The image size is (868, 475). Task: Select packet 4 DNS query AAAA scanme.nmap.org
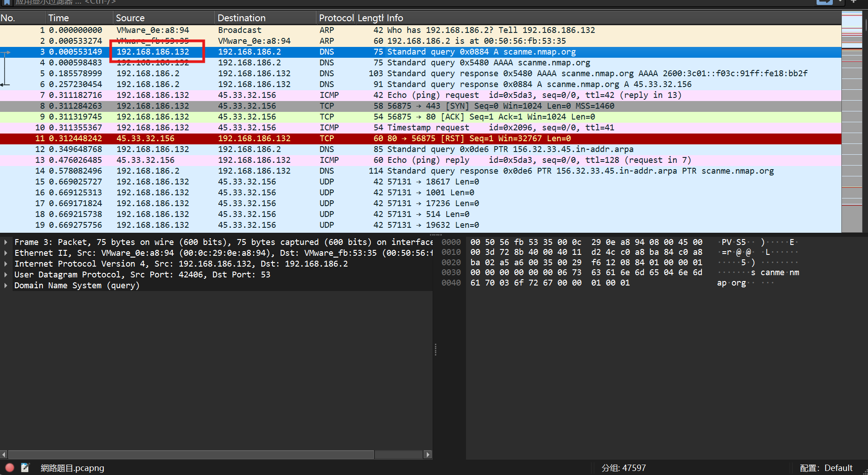point(420,63)
